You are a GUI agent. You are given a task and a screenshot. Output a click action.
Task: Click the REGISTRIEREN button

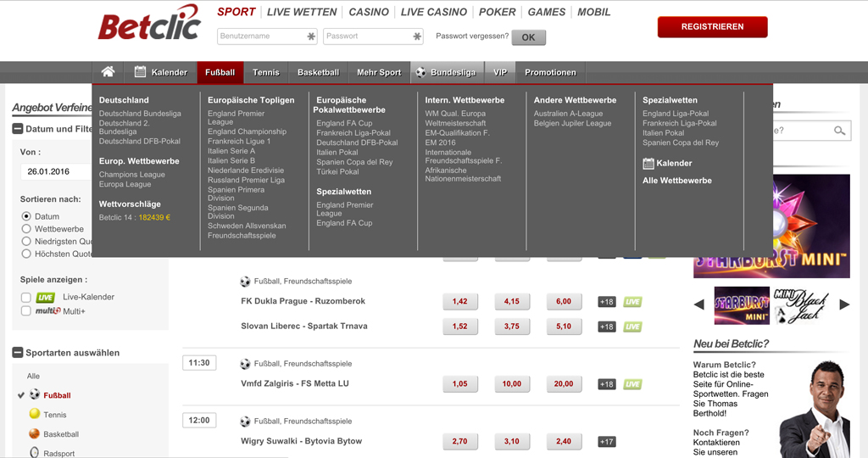712,26
